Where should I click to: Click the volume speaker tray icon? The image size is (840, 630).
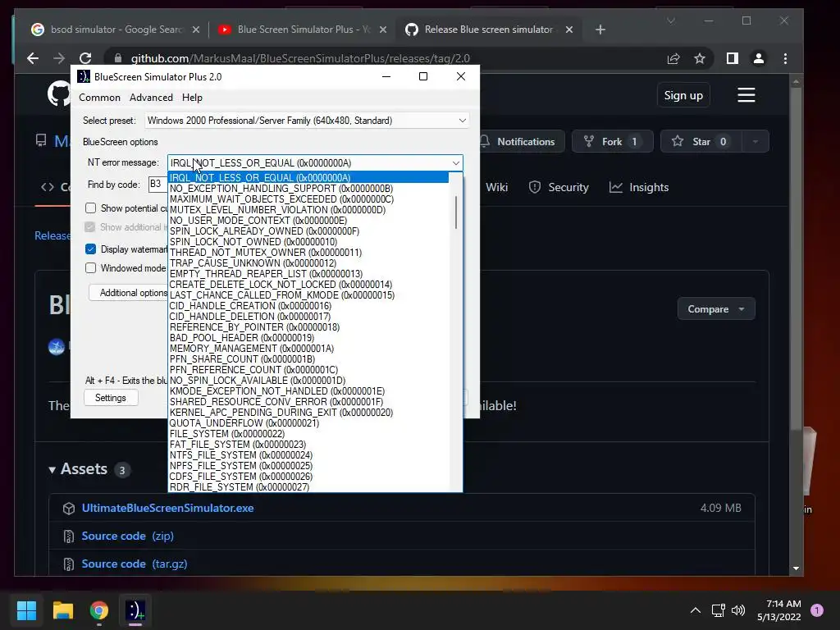coord(738,610)
